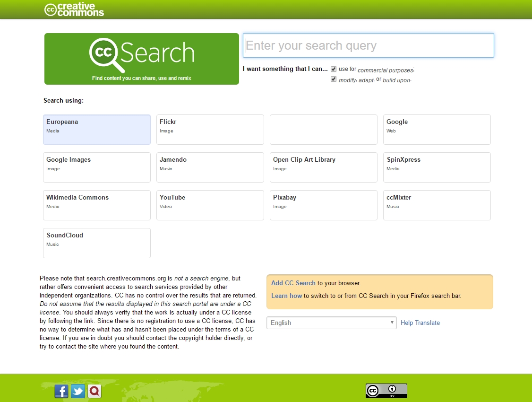Toggle the modify, adapt, or build upon checkbox

click(x=334, y=79)
